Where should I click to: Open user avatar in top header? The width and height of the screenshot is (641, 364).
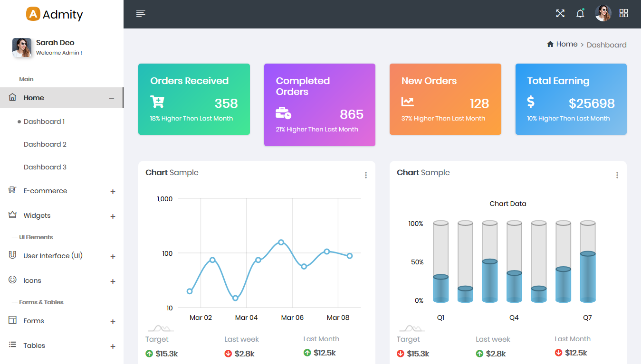click(x=603, y=13)
